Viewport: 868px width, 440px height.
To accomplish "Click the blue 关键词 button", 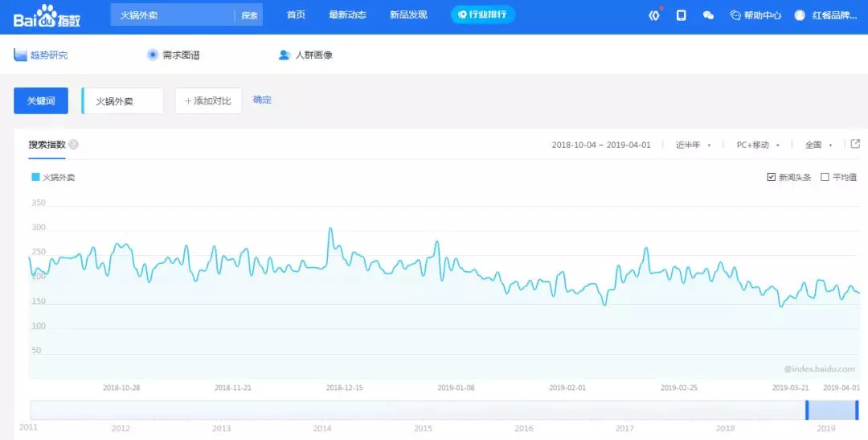I will [41, 101].
